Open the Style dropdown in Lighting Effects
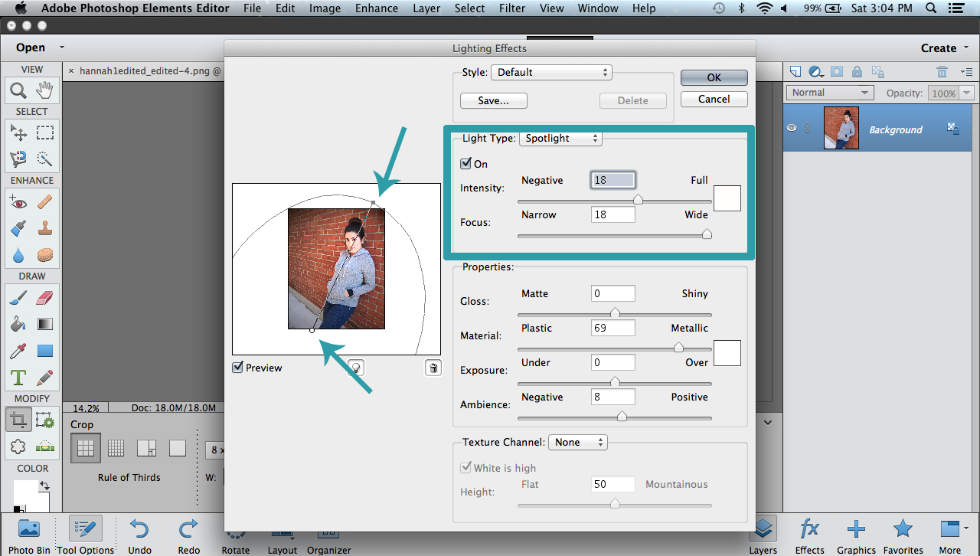Screen dimensions: 980x556 [551, 72]
